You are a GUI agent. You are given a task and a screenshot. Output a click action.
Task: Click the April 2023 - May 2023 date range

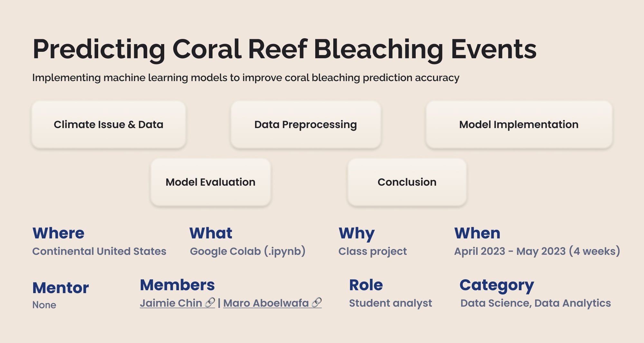pyautogui.click(x=537, y=251)
